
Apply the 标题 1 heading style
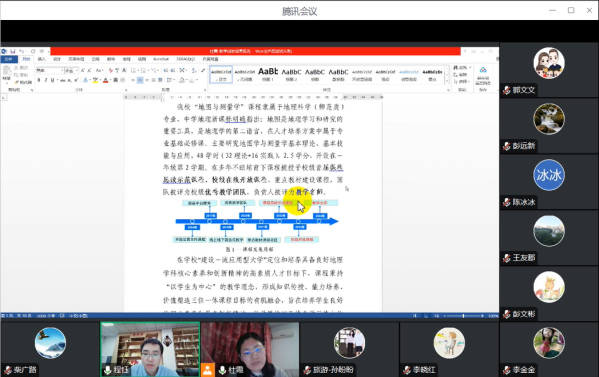tap(268, 74)
